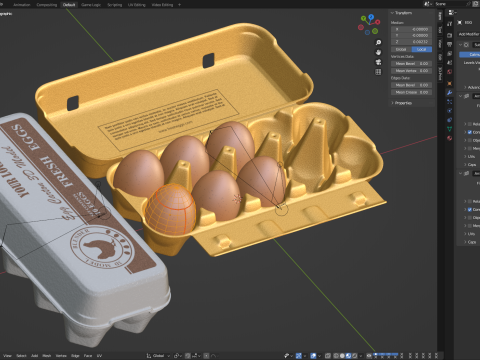Click the Median Z value field
480x360 pixels.
tap(411, 42)
